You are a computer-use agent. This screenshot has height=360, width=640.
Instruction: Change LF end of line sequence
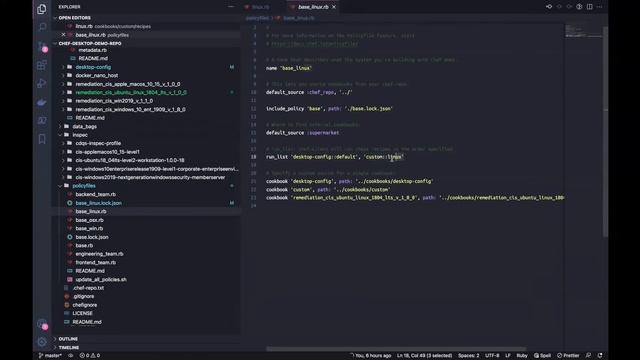(508, 356)
